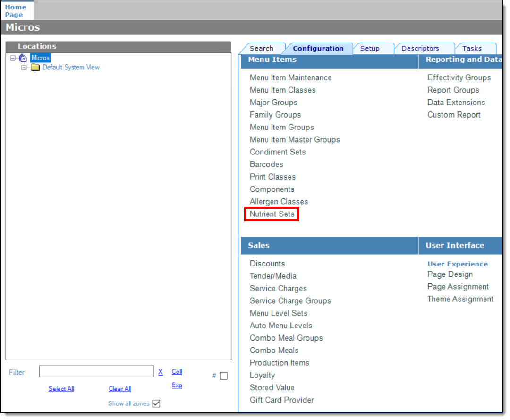The width and height of the screenshot is (510, 420).
Task: Open Gift Card Provider
Action: click(x=281, y=400)
